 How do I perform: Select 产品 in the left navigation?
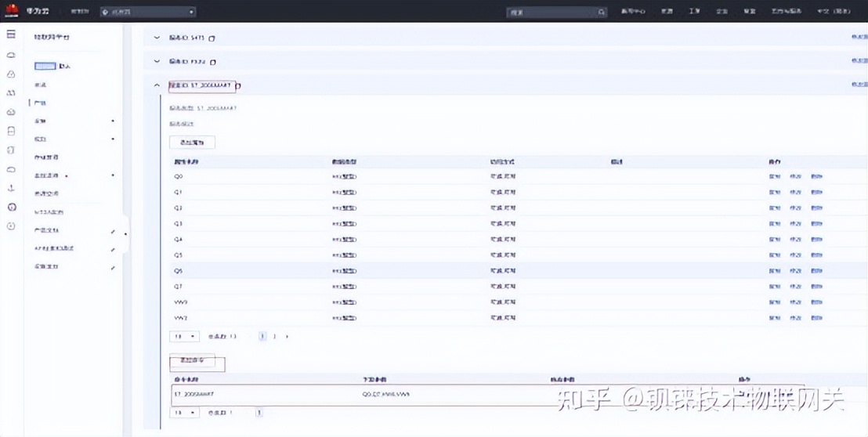pos(40,103)
